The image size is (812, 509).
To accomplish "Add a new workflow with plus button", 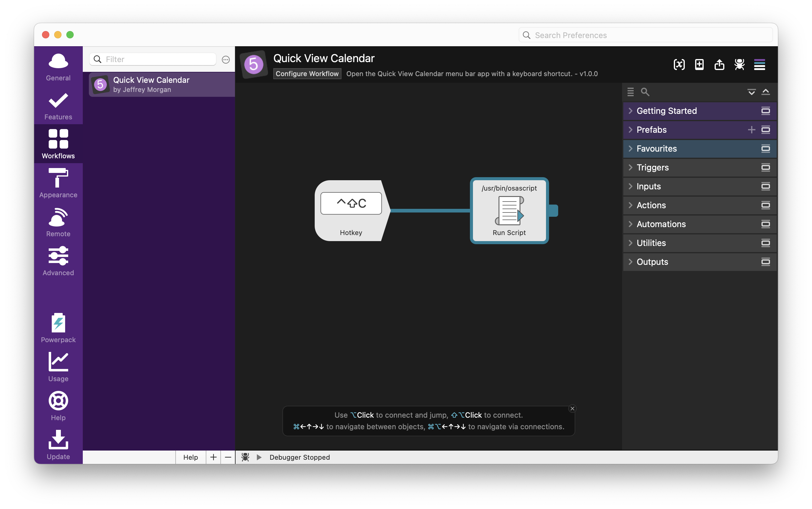I will coord(213,457).
